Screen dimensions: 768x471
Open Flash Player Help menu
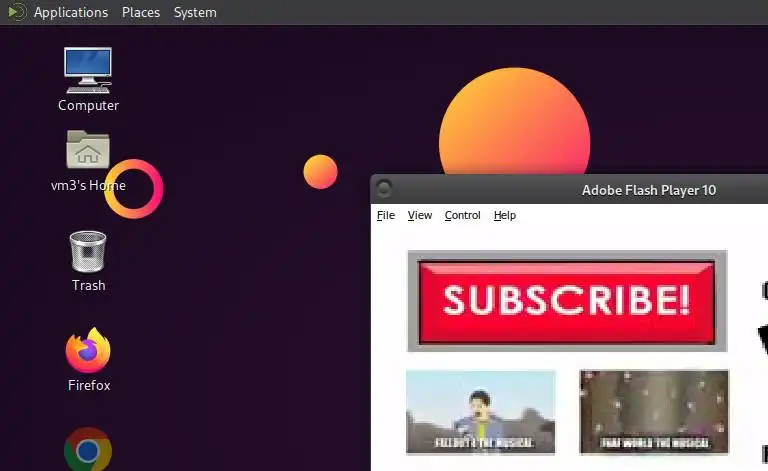504,215
